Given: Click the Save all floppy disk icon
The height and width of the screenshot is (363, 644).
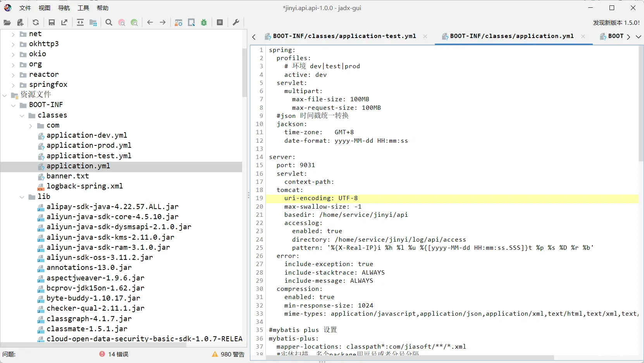Looking at the screenshot, I should (x=52, y=22).
